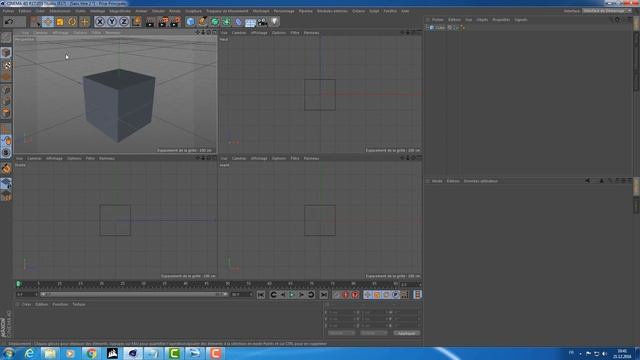This screenshot has width=640, height=360.
Task: Open the green generators palette
Action: 215,22
